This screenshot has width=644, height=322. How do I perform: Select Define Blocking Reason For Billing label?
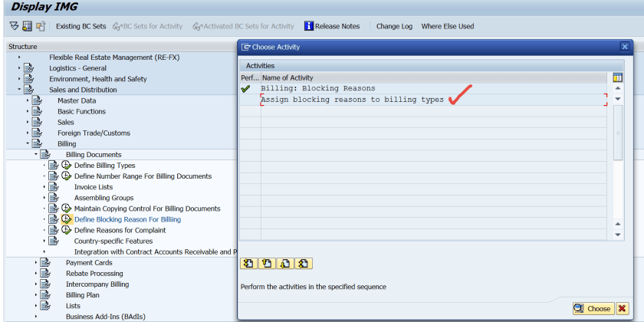[x=127, y=219]
